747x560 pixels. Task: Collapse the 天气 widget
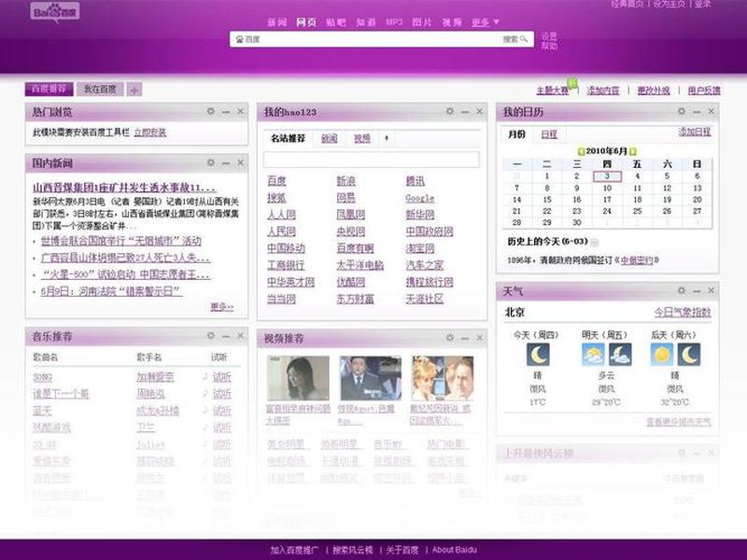(x=697, y=290)
